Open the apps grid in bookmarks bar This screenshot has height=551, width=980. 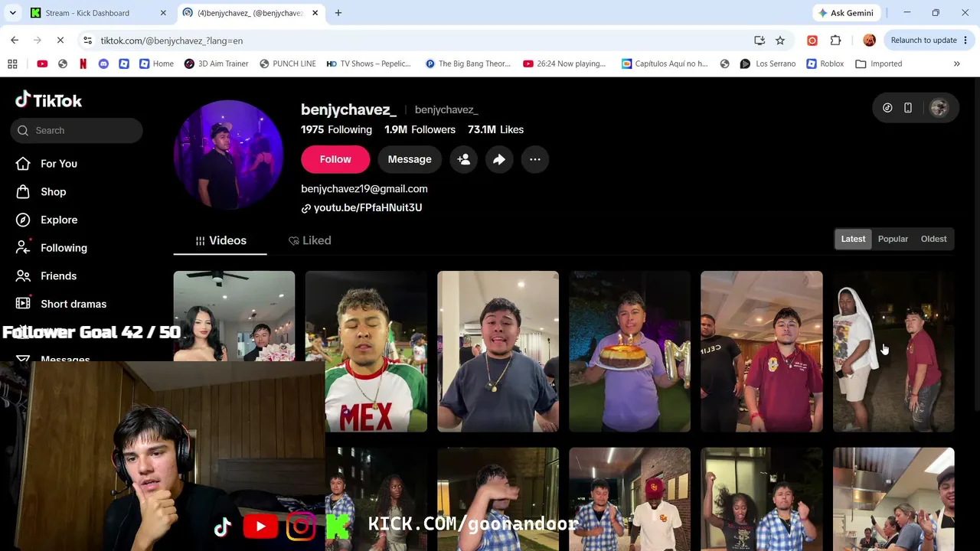[12, 64]
